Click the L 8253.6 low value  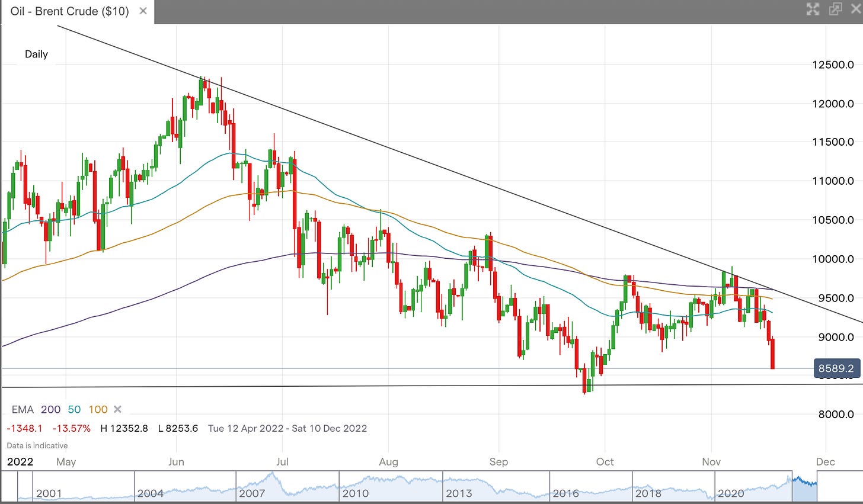tap(178, 428)
